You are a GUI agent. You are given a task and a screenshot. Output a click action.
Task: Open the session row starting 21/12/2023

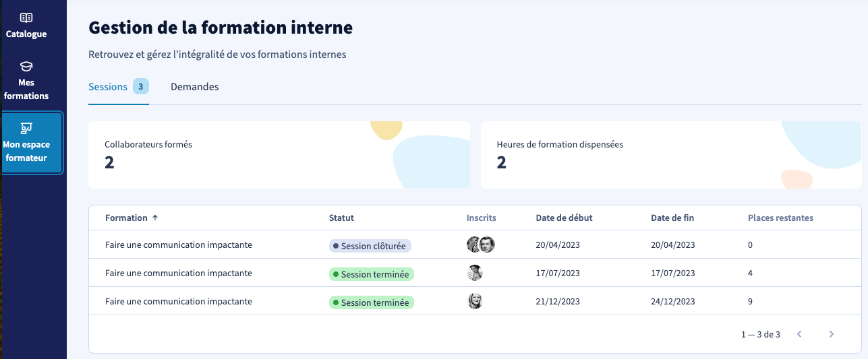475,301
